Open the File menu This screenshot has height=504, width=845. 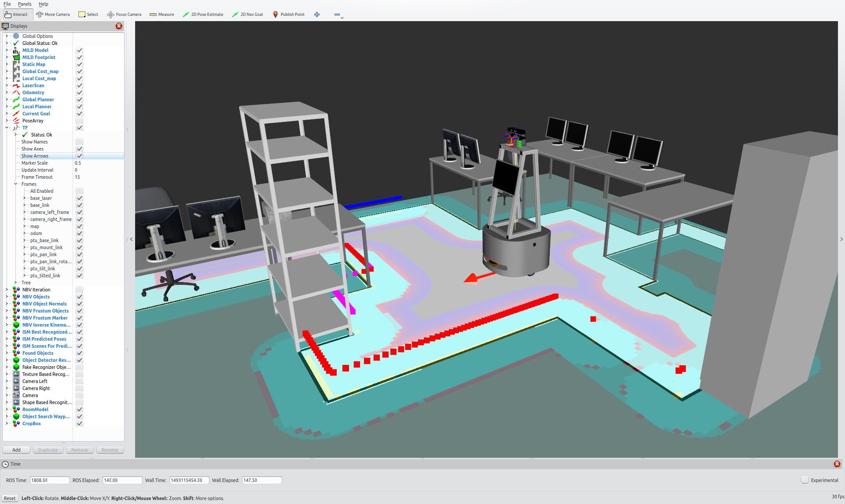(7, 4)
